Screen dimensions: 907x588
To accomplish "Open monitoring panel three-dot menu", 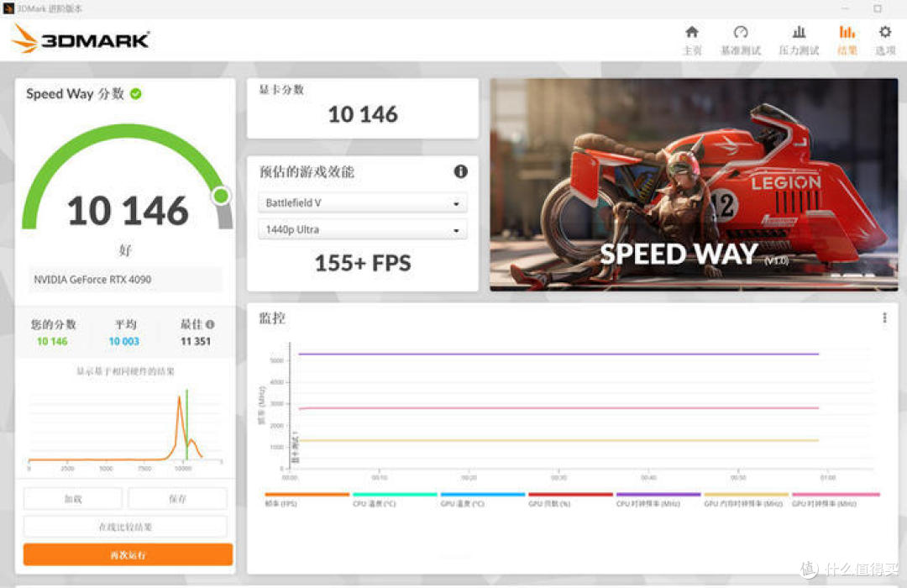I will (884, 318).
